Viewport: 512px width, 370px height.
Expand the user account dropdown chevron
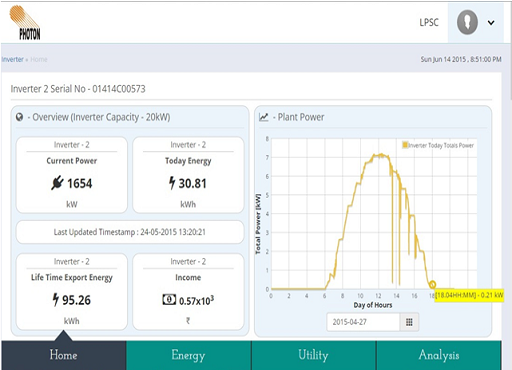pyautogui.click(x=491, y=23)
